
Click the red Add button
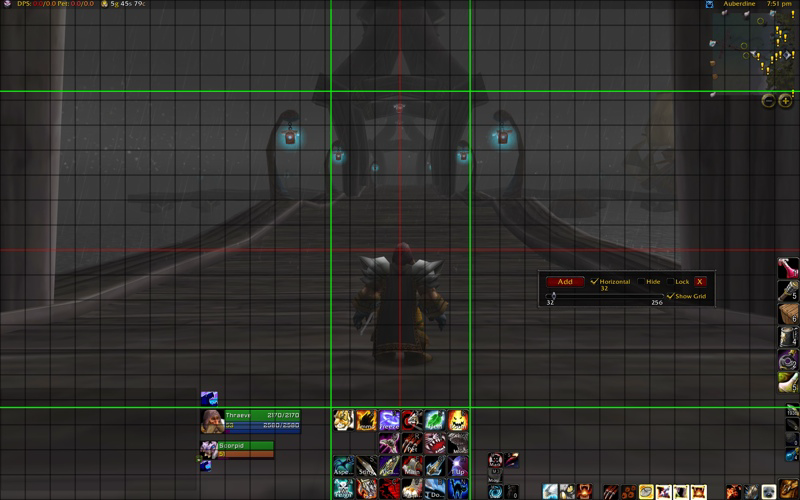(x=565, y=282)
